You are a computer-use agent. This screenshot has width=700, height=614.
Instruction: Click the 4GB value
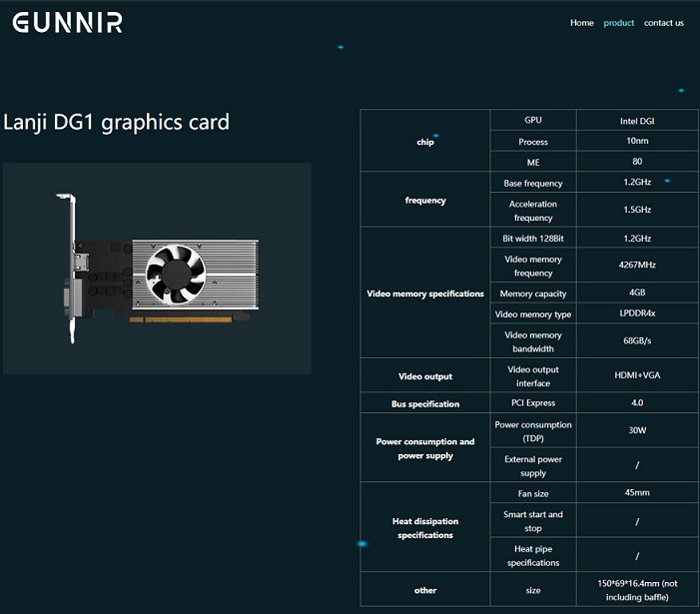[637, 293]
